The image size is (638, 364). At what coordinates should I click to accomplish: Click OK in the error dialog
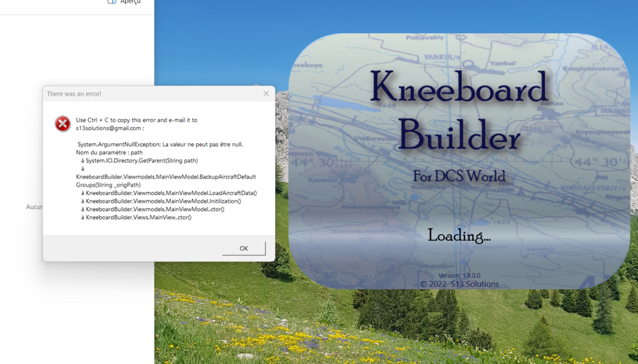(244, 248)
